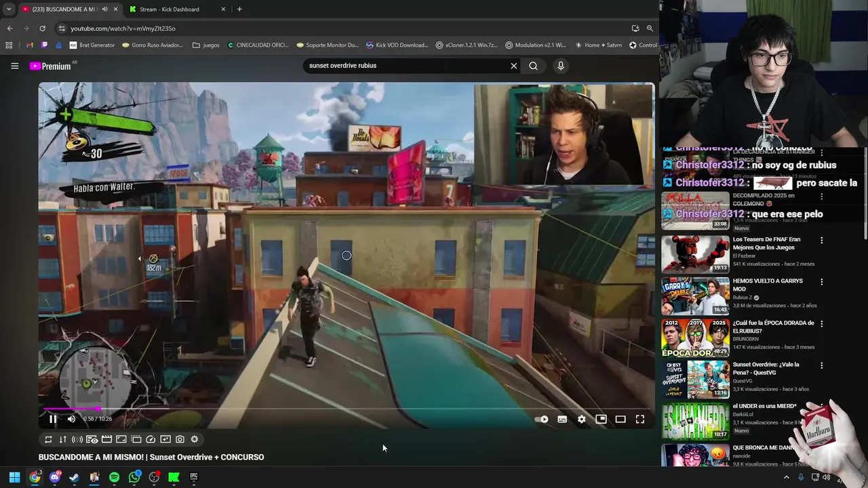
Task: Switch to the Stream - Kick Dashboard tab
Action: click(x=178, y=9)
